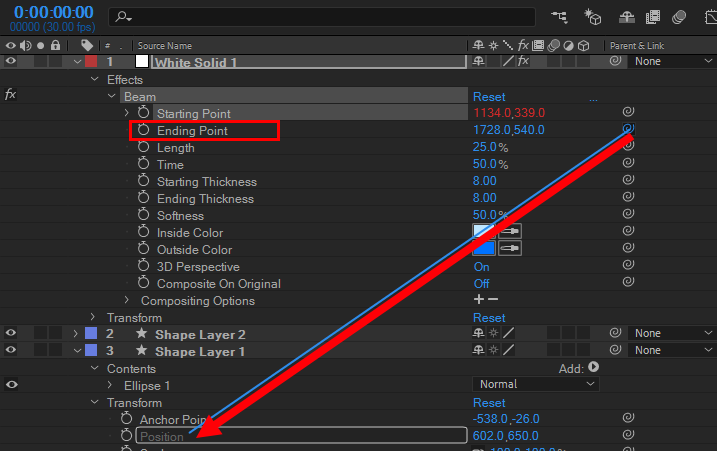The width and height of the screenshot is (717, 451).
Task: Enable Motion Blur composition switch
Action: pyautogui.click(x=679, y=17)
